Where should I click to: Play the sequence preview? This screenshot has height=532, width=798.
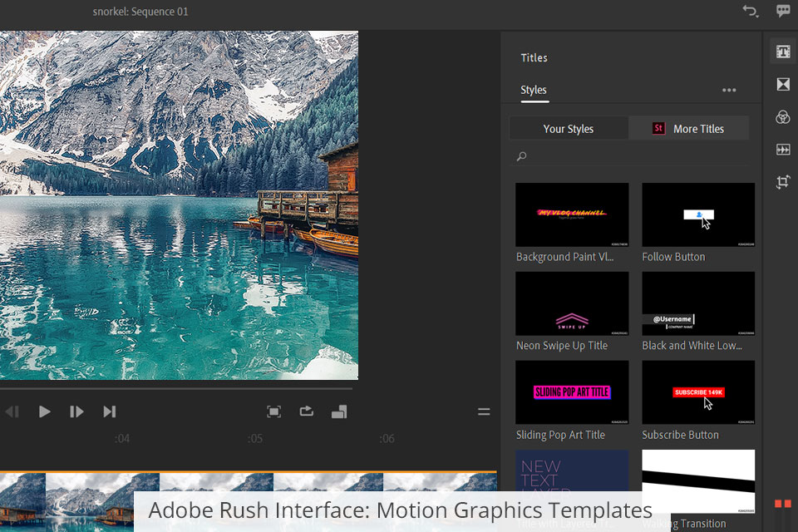(x=44, y=411)
